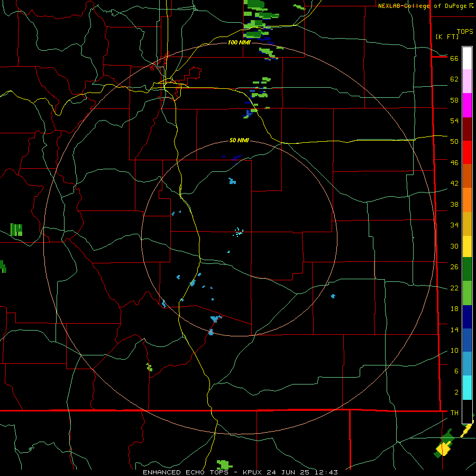Pick the dark green swatch in the color bar

pyautogui.click(x=467, y=269)
